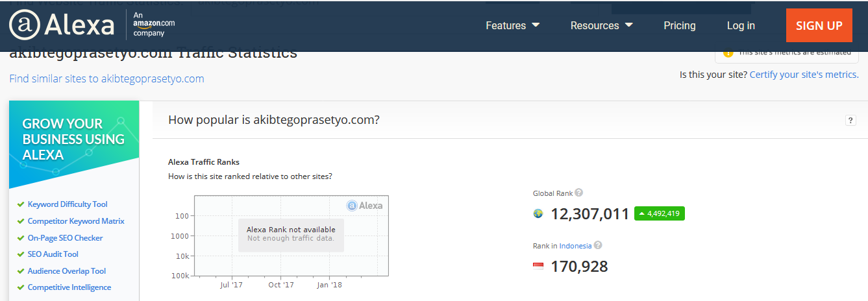This screenshot has width=868, height=301.
Task: Click the Alexa Traffic Ranks heading
Action: point(204,162)
